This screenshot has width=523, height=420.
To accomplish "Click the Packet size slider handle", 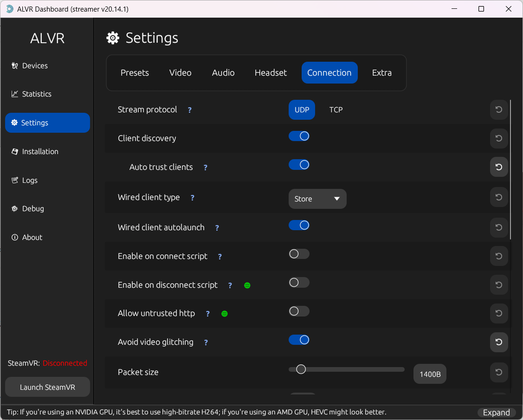I will [301, 369].
